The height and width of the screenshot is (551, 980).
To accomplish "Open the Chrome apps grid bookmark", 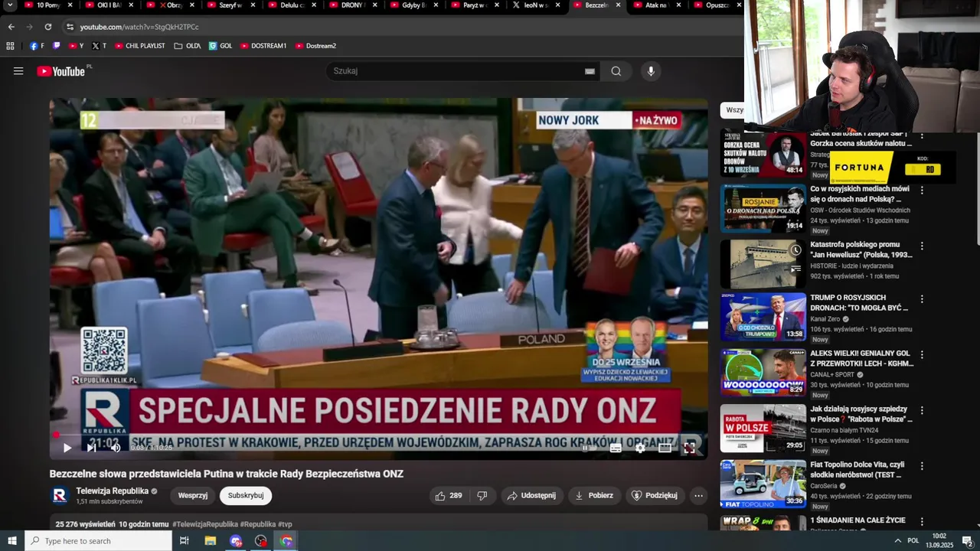I will (10, 46).
